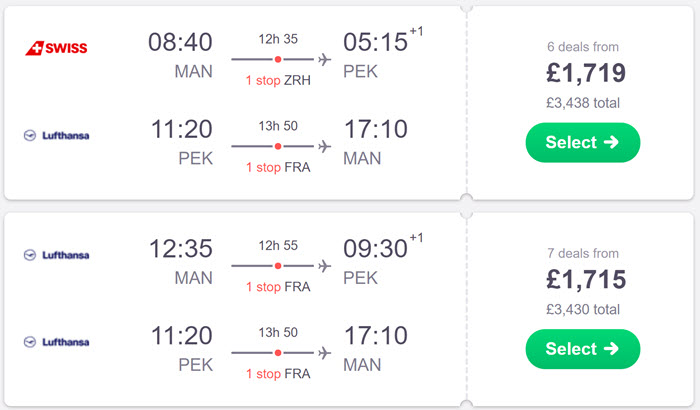
Task: Click Lufthansa logo on second card's return flight
Action: pos(56,342)
